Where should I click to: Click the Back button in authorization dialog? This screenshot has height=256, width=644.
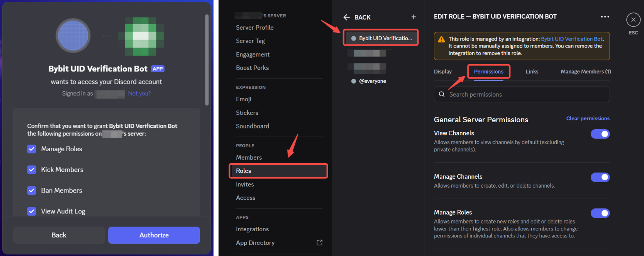point(59,235)
